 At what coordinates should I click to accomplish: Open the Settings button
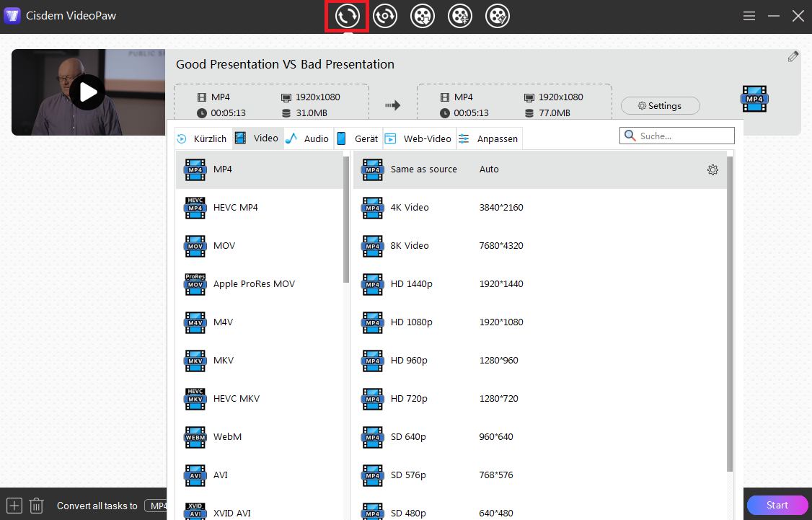[660, 105]
